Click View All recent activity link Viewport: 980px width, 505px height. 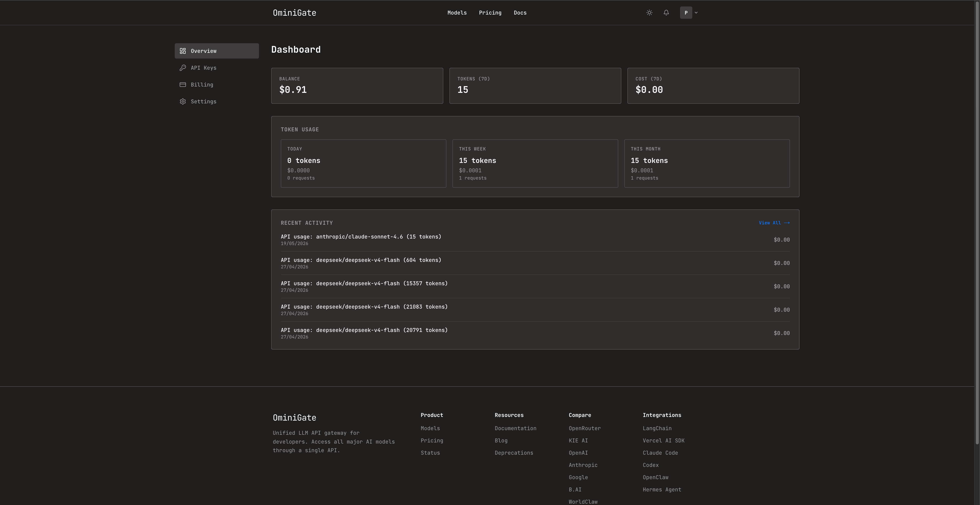click(774, 223)
